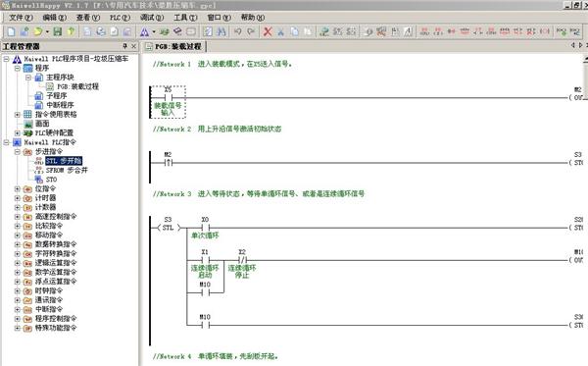Open the 调试(D) menu

point(152,18)
